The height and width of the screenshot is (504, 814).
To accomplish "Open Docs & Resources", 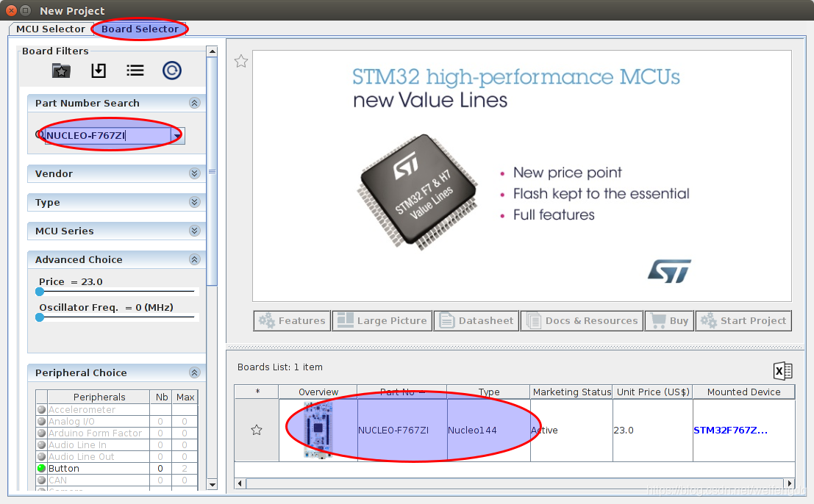I will (582, 320).
